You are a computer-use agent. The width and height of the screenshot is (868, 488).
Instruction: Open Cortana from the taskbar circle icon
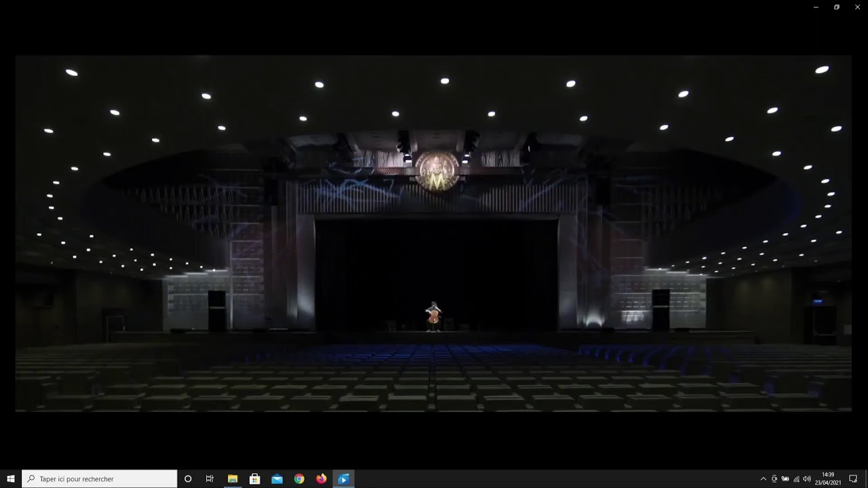point(188,479)
